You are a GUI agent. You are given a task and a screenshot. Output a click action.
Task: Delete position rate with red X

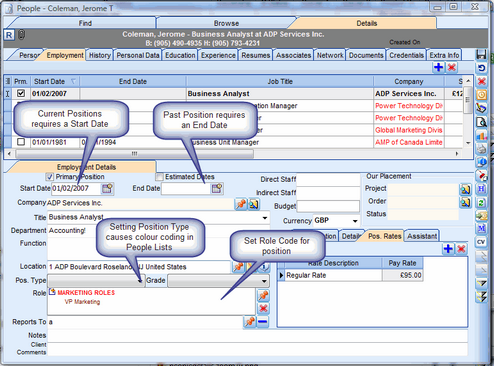[461, 249]
